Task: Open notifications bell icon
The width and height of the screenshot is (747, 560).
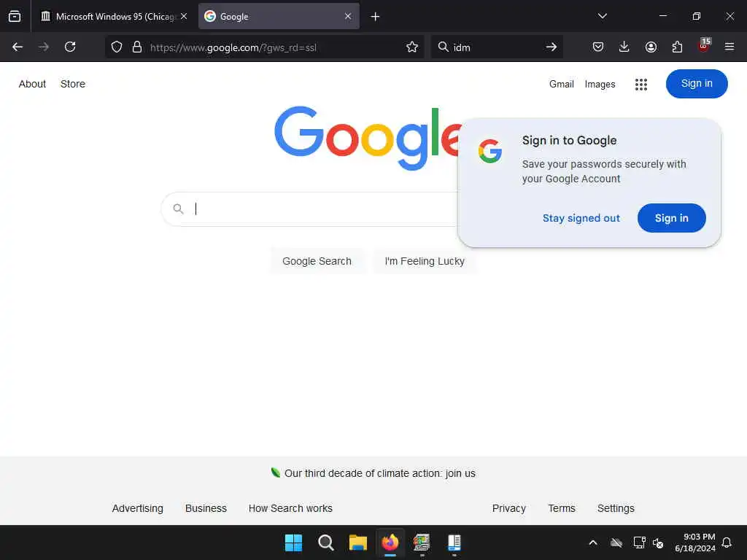Action: (727, 542)
